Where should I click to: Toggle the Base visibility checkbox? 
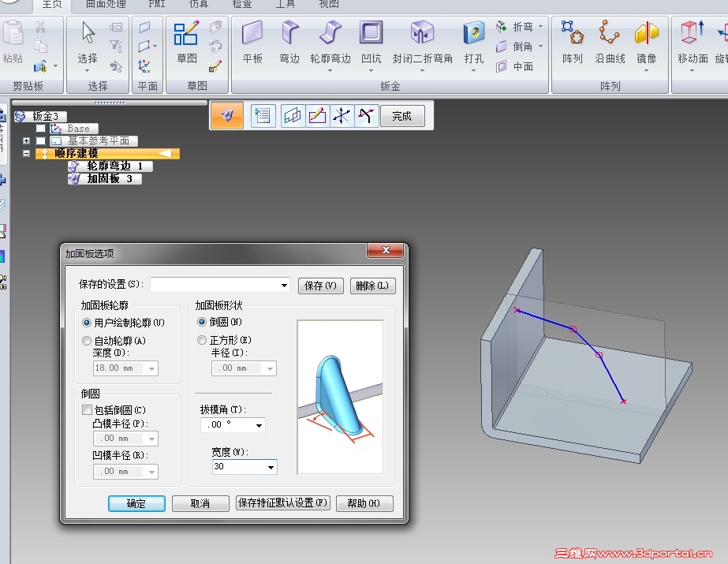point(41,128)
